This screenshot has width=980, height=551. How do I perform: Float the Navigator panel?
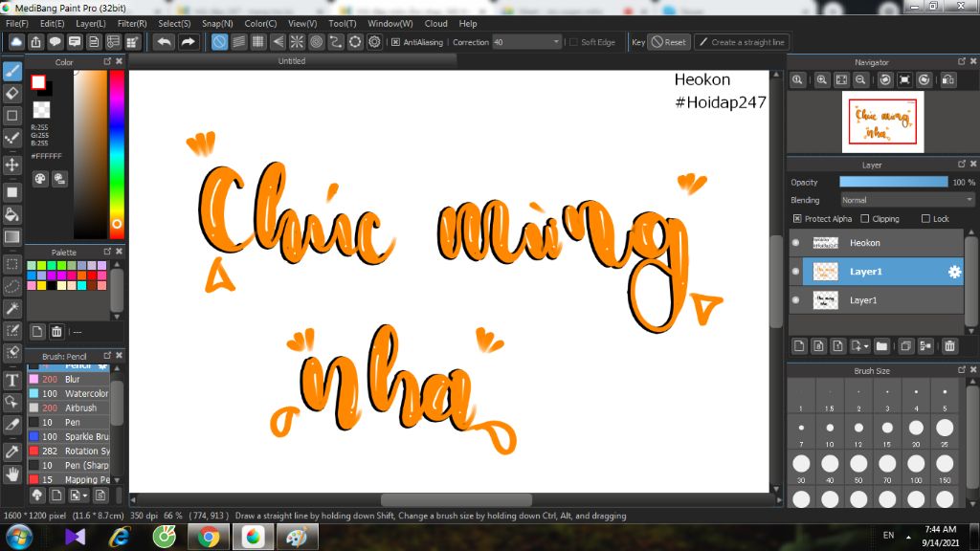961,61
